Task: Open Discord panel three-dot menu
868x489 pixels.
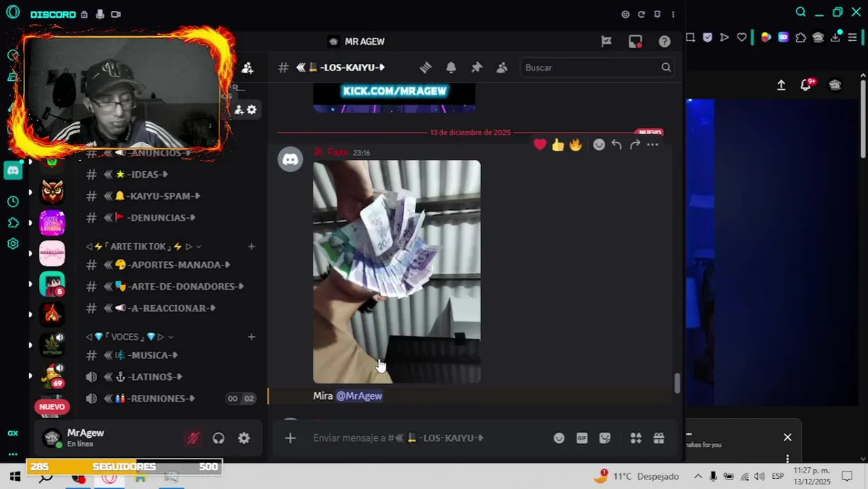Action: point(673,14)
